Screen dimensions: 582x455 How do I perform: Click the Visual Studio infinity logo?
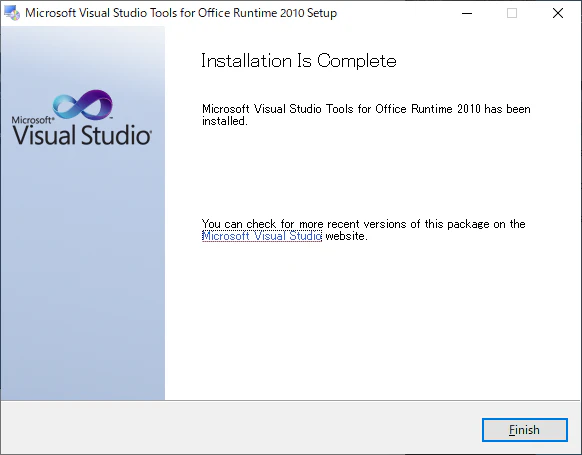[82, 104]
